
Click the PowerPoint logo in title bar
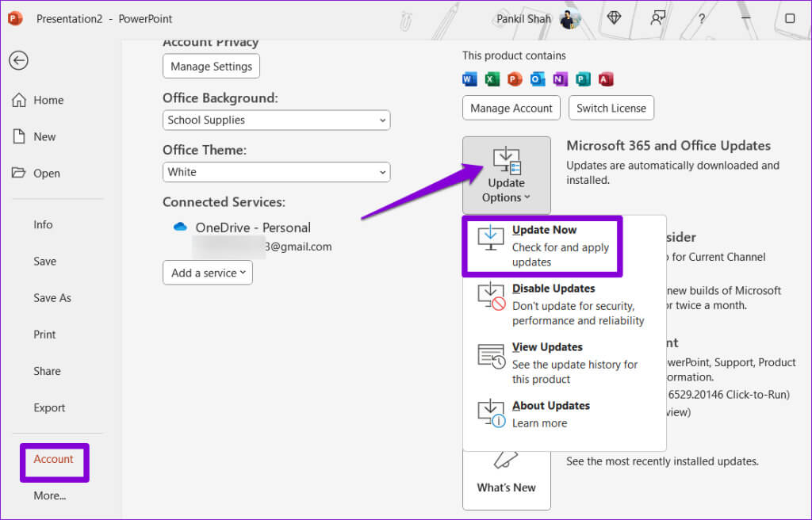(15, 19)
